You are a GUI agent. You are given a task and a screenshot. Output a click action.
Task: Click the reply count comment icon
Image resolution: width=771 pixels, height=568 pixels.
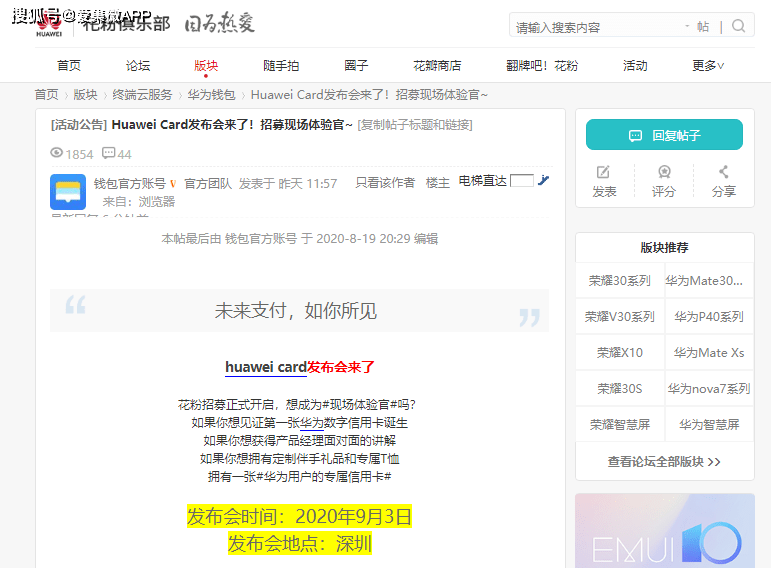click(108, 153)
